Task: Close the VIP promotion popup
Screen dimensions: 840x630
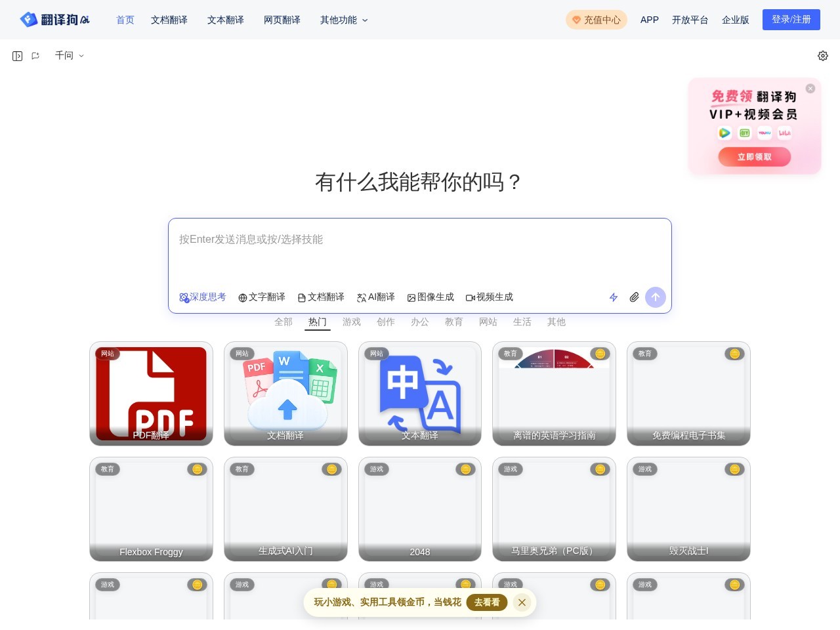Action: (810, 89)
